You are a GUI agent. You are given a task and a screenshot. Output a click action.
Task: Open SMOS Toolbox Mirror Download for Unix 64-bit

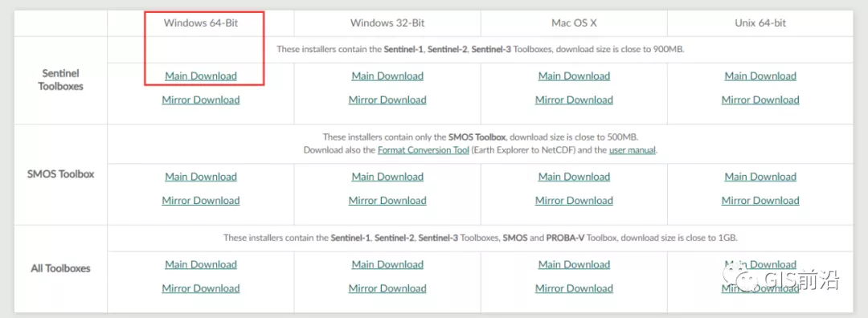[x=760, y=201]
